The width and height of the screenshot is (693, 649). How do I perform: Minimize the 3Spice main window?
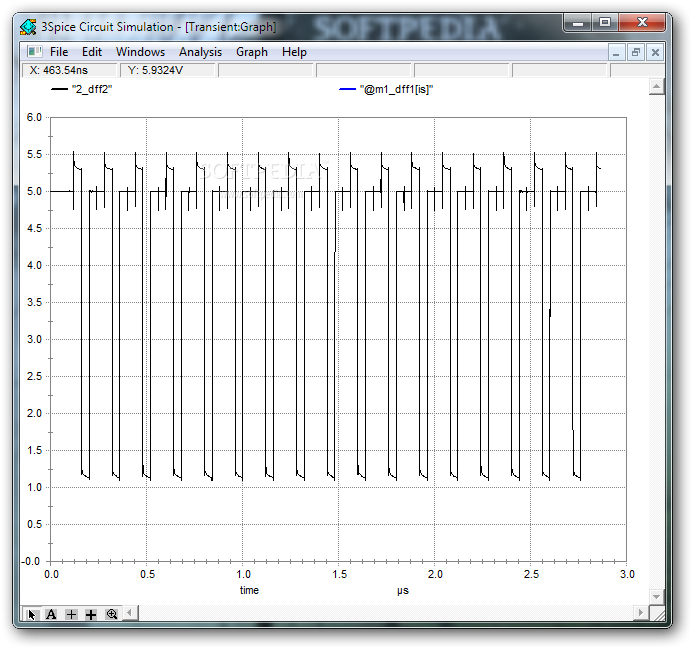(578, 23)
